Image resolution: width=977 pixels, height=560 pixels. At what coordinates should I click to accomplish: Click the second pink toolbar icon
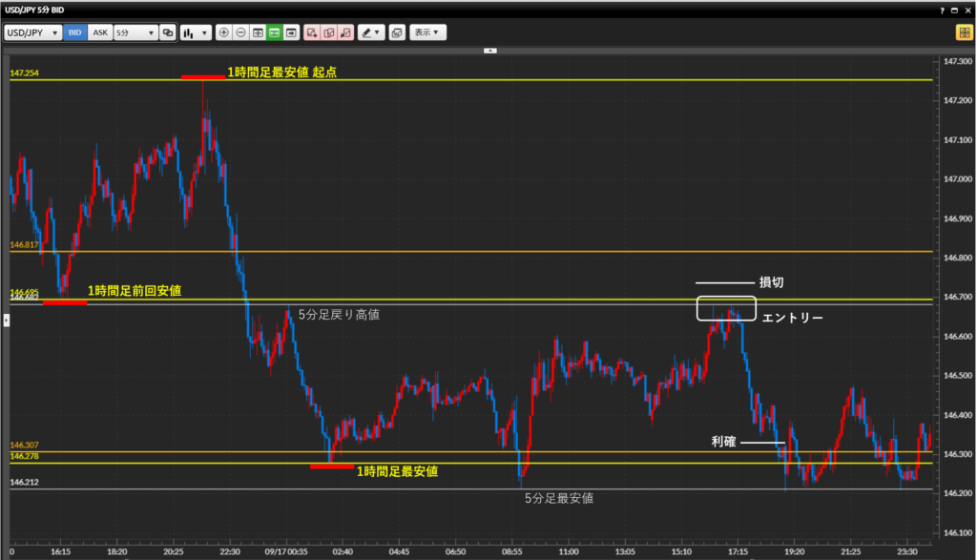click(328, 32)
